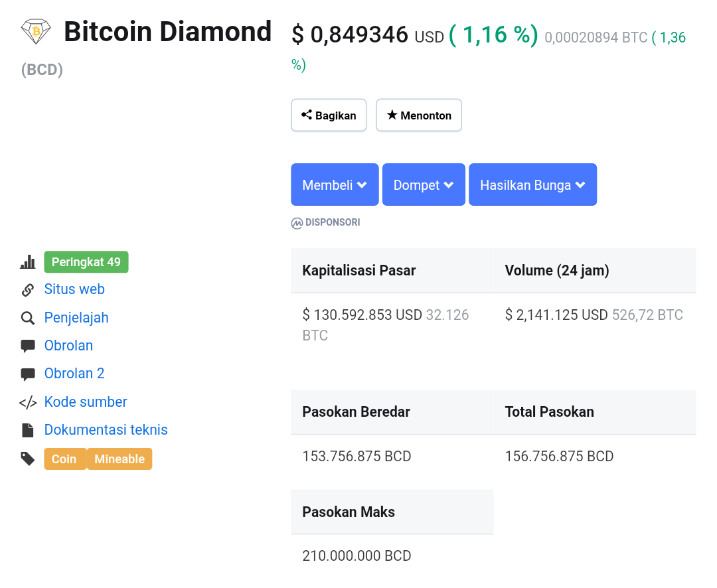717x588 pixels.
Task: Click the tag icon beside Coin label
Action: tap(28, 459)
